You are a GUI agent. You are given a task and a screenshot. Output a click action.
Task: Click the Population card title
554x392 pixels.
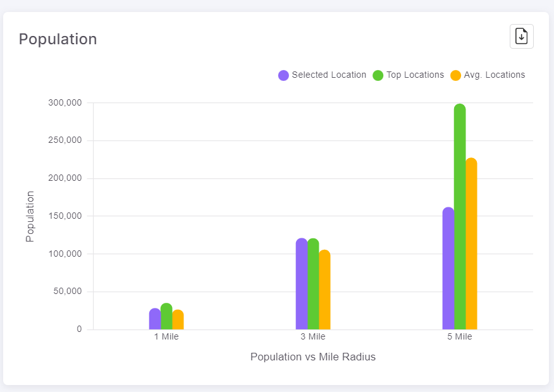pos(58,39)
